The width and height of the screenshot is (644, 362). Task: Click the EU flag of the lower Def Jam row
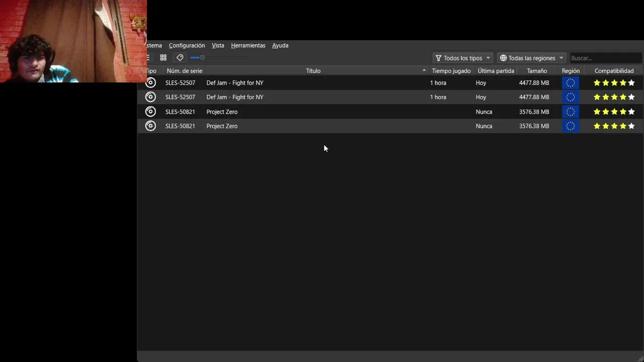click(x=571, y=97)
